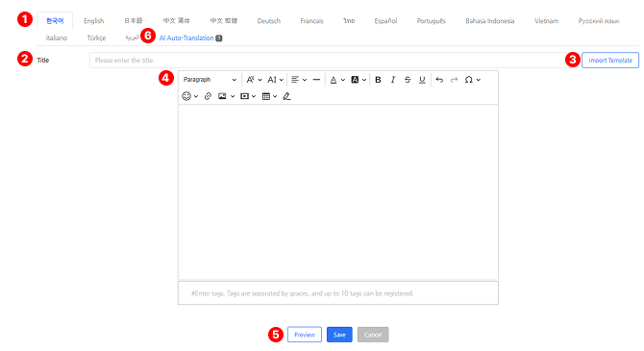Image resolution: width=644 pixels, height=351 pixels.
Task: Open the text alignment options
Action: coord(299,80)
